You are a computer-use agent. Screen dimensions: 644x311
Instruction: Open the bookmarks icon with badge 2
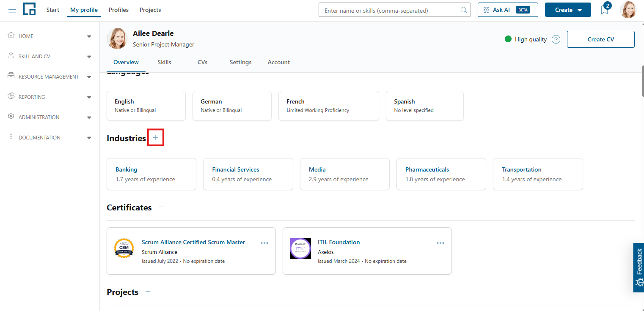(x=605, y=10)
